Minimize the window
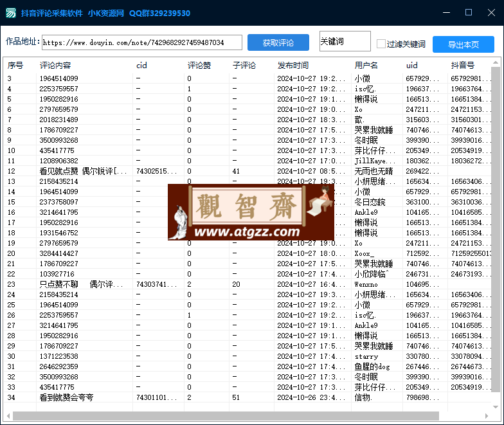Screen dimensions: 504x425 tap(446, 13)
